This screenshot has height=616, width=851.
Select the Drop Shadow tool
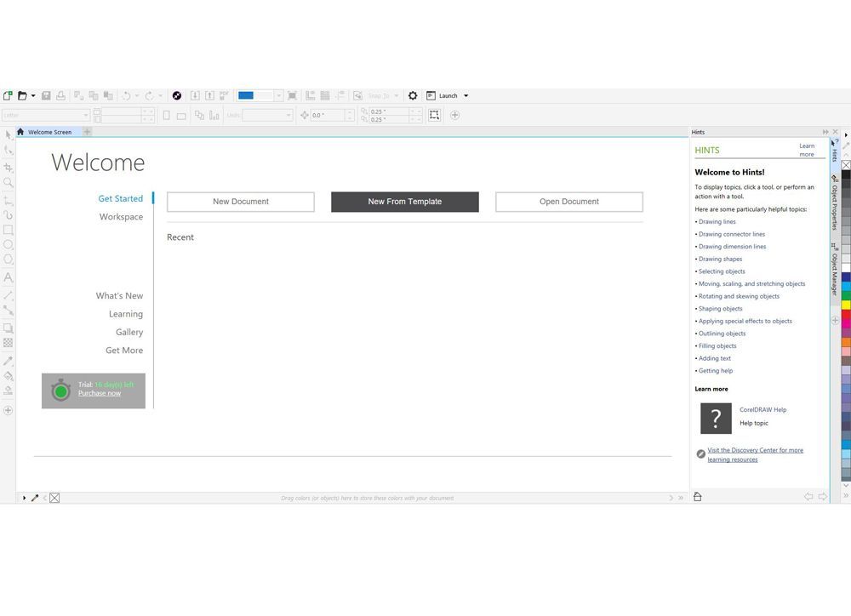click(x=9, y=328)
